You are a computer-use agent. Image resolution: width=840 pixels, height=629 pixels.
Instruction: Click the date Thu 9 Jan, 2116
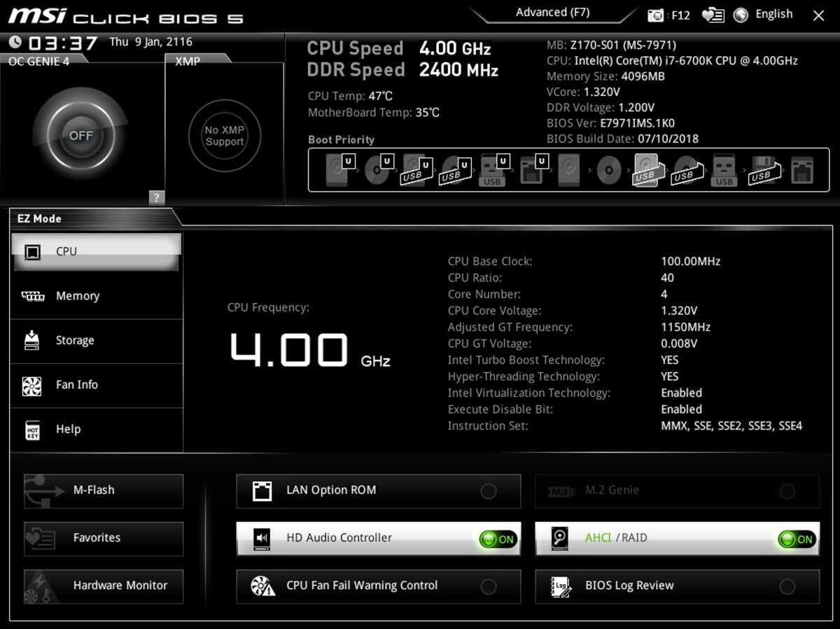click(x=150, y=42)
